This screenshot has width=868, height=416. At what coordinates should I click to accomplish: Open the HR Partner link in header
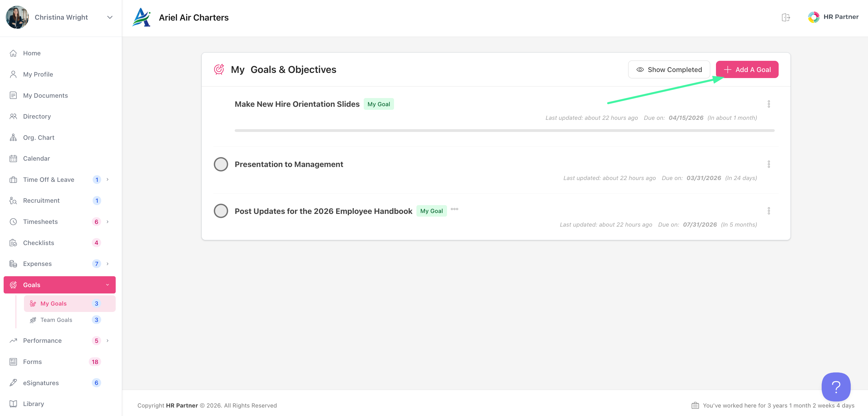point(833,17)
